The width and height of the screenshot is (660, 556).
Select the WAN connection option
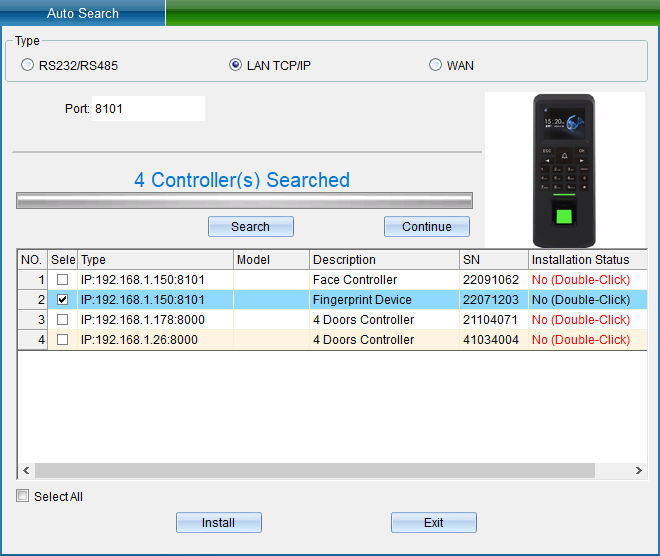(435, 66)
